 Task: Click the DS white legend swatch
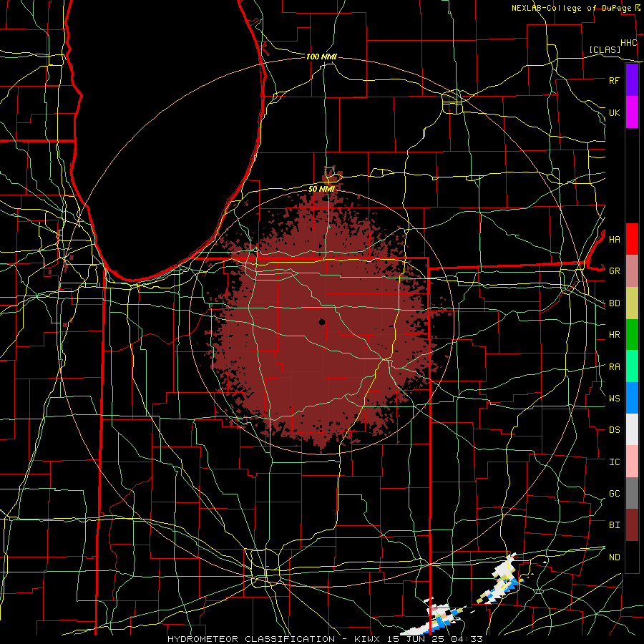click(632, 429)
